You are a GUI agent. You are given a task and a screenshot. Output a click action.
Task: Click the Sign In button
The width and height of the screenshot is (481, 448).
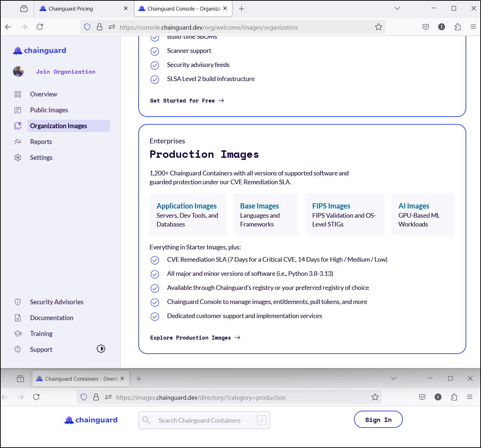(378, 419)
